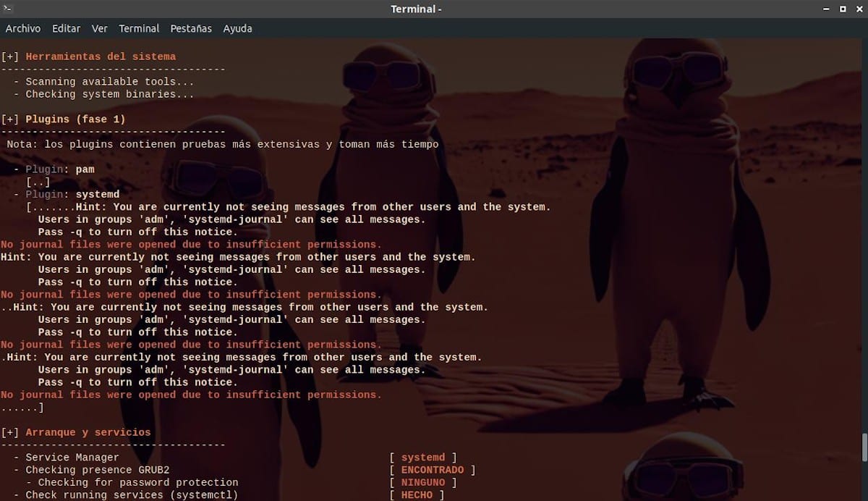The image size is (868, 501).
Task: Click the 'Plugins (fase 1)' heading
Action: [75, 119]
